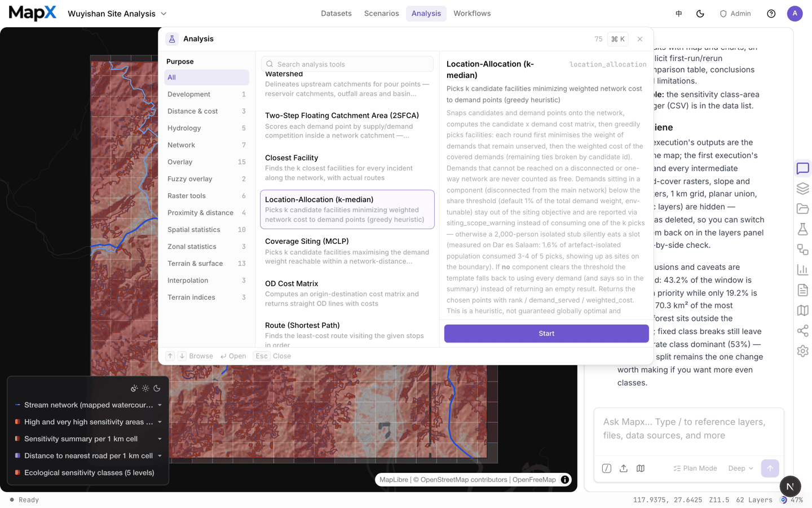Image resolution: width=812 pixels, height=508 pixels.
Task: Open the workflow nodes icon in right sidebar
Action: pos(802,249)
